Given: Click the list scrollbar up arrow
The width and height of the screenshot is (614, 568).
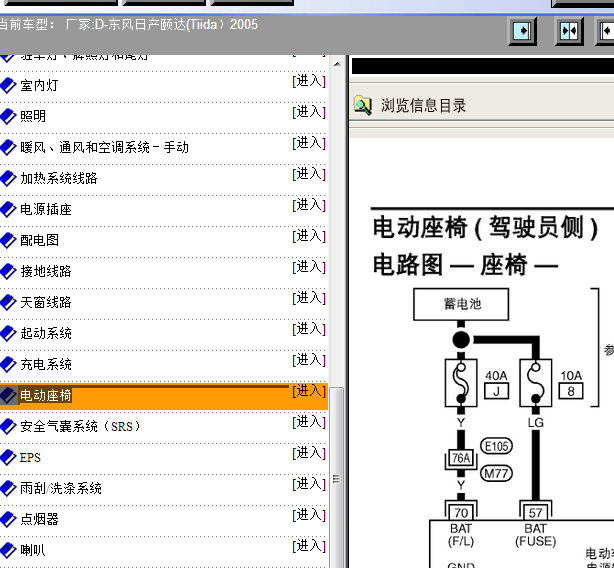Looking at the screenshot, I should 337,64.
